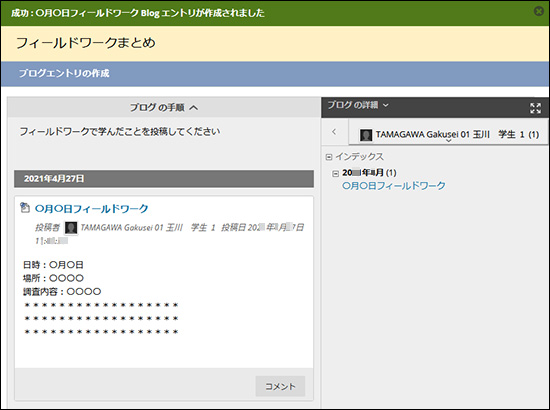Collapse the month node in index

coord(335,173)
